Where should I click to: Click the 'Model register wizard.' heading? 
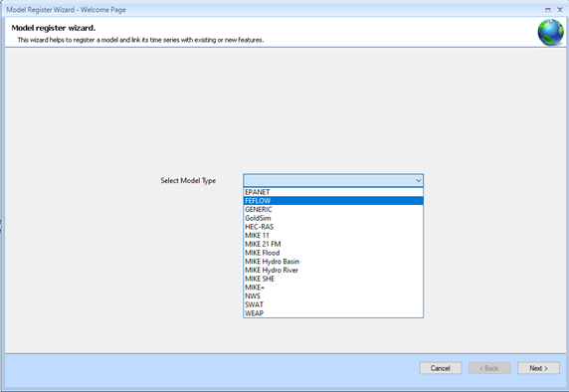54,28
